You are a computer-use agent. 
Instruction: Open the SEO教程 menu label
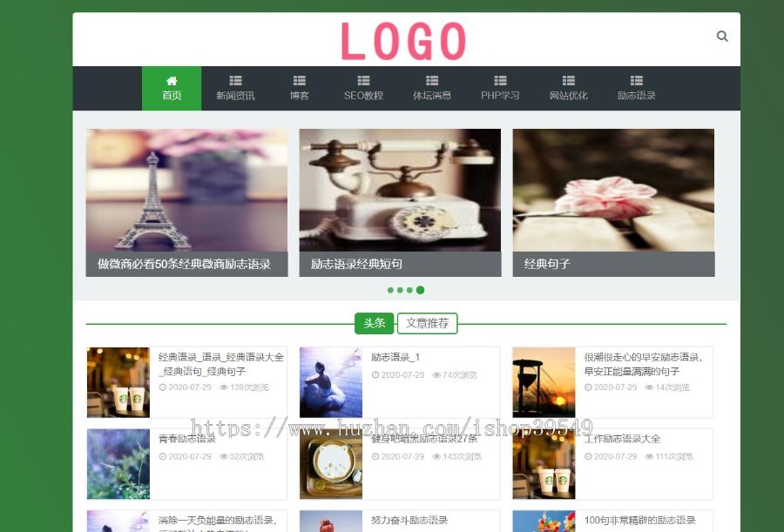click(363, 96)
